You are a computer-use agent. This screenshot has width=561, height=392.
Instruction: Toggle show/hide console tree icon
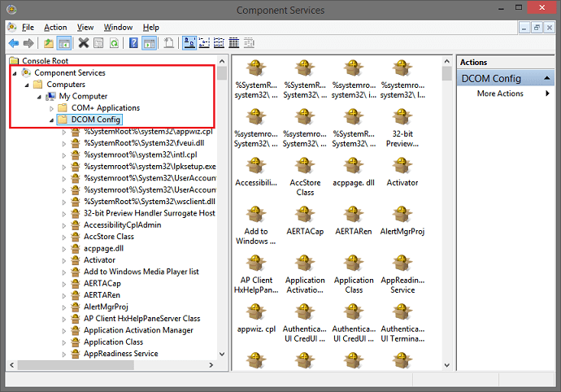pyautogui.click(x=64, y=43)
